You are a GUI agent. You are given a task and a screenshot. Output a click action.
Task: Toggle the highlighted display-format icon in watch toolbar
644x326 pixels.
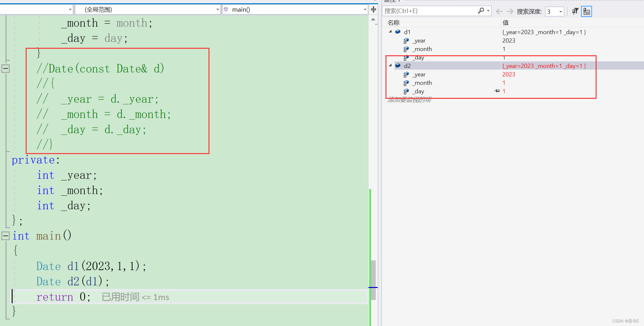pos(587,11)
